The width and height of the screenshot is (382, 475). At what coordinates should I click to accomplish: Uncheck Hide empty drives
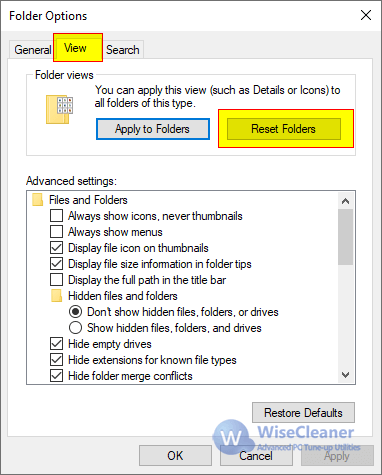click(x=57, y=344)
